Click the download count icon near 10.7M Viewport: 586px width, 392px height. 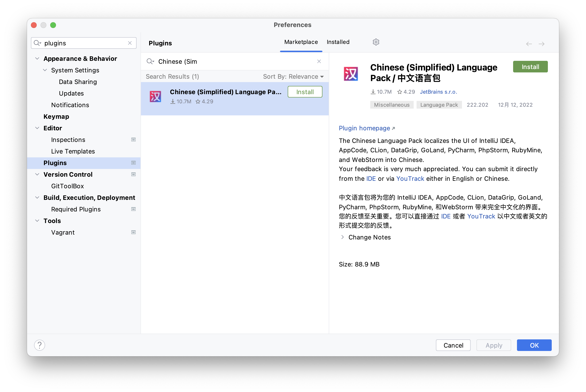(373, 91)
